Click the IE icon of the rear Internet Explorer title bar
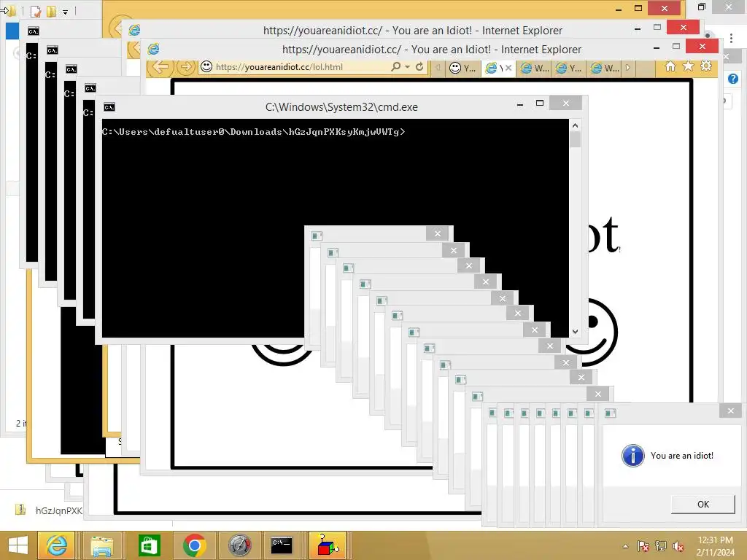This screenshot has height=560, width=747. coord(134,30)
